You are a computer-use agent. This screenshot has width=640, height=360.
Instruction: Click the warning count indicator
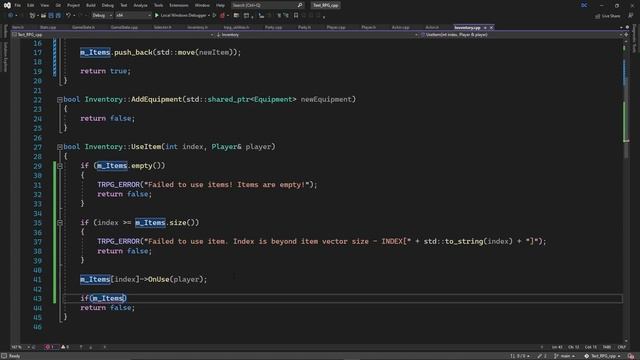pyautogui.click(x=65, y=347)
